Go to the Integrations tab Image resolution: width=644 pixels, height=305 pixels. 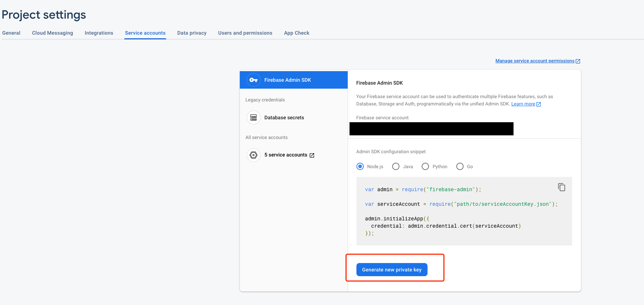pos(99,33)
